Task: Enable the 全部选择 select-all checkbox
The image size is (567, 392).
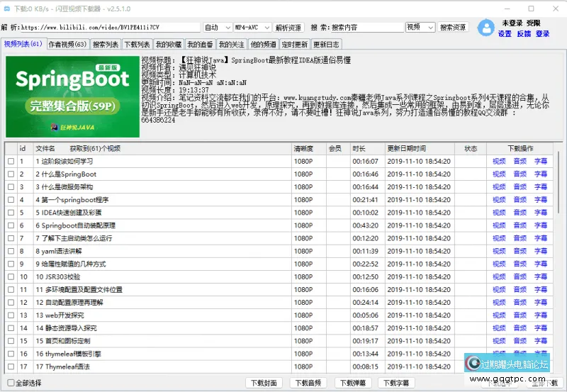Action: pyautogui.click(x=11, y=383)
